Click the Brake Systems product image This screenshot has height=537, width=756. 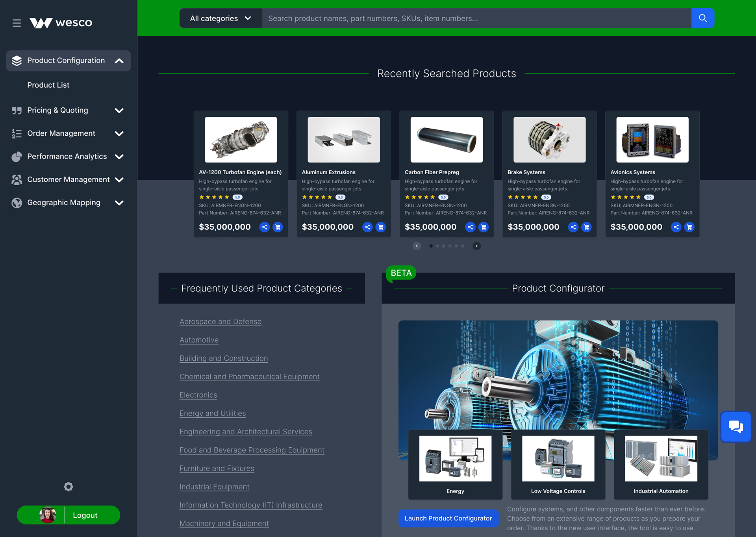click(550, 140)
